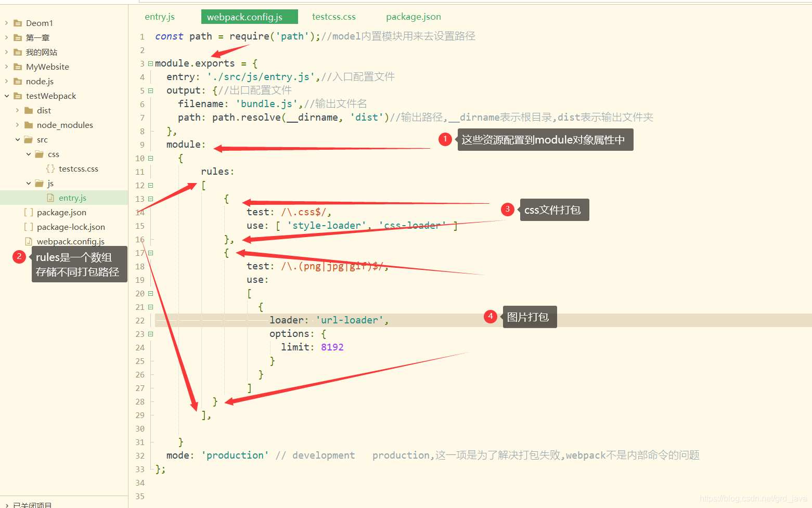Image resolution: width=812 pixels, height=508 pixels.
Task: Click the dist folder icon
Action: click(29, 110)
